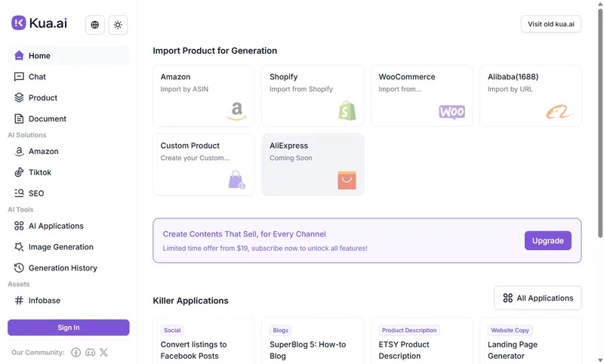Open AI Applications in the sidebar
Screen dimensions: 604x364
pos(69,226)
